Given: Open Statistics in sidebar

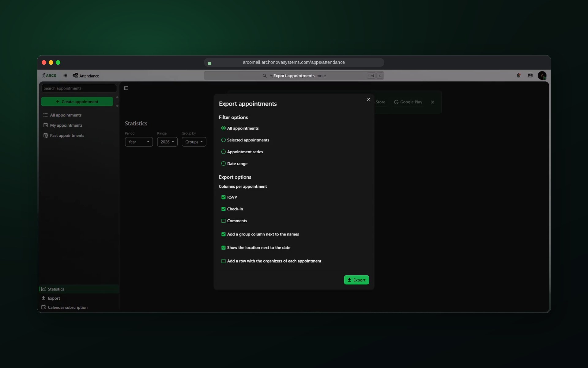Looking at the screenshot, I should pyautogui.click(x=79, y=289).
